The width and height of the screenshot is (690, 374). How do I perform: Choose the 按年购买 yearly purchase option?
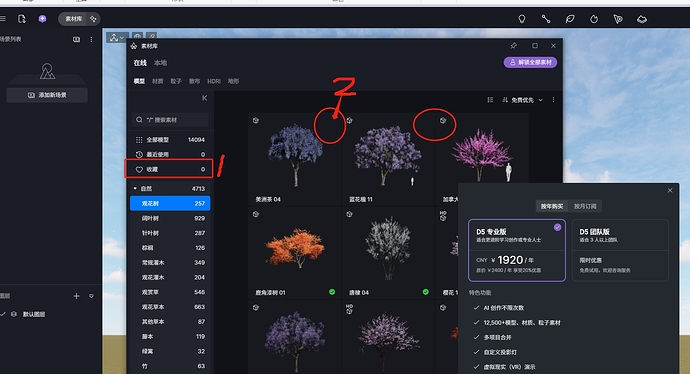pyautogui.click(x=552, y=206)
